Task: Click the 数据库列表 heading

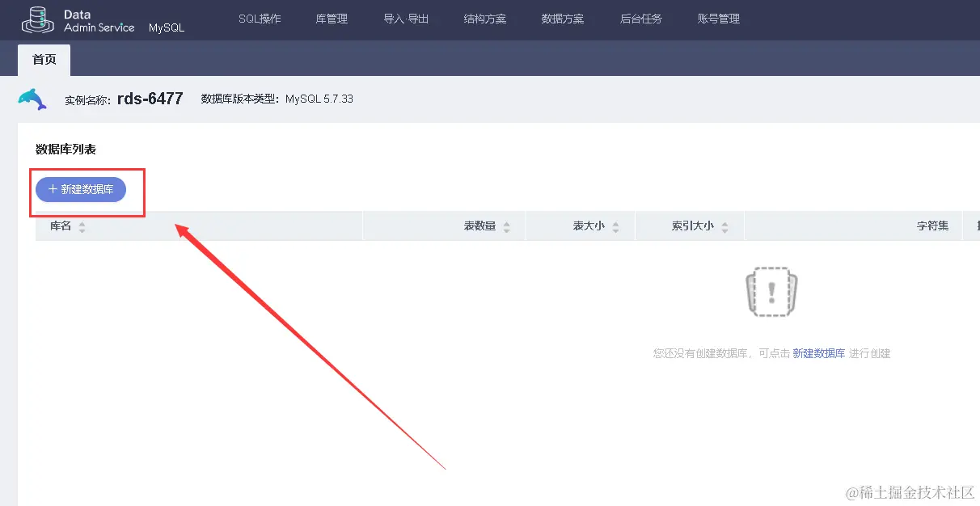Action: pyautogui.click(x=66, y=149)
